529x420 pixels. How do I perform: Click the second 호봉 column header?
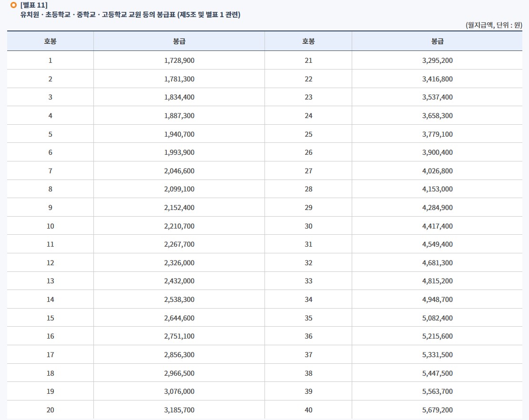click(x=308, y=41)
